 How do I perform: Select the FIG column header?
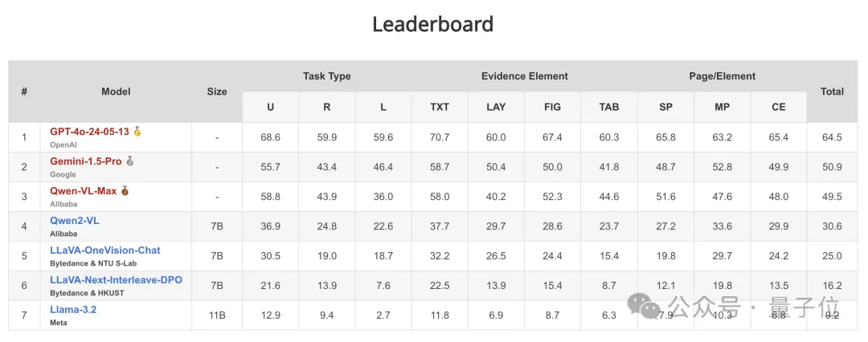pyautogui.click(x=552, y=107)
